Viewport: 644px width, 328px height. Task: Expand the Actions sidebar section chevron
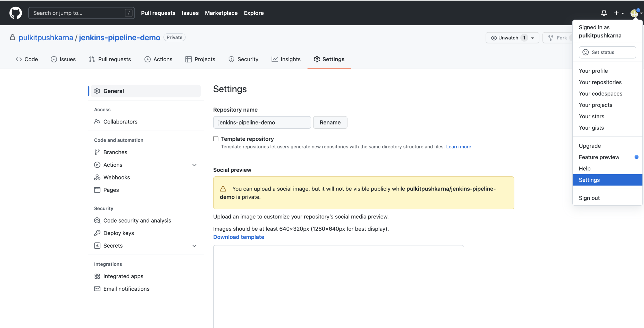[x=194, y=165]
